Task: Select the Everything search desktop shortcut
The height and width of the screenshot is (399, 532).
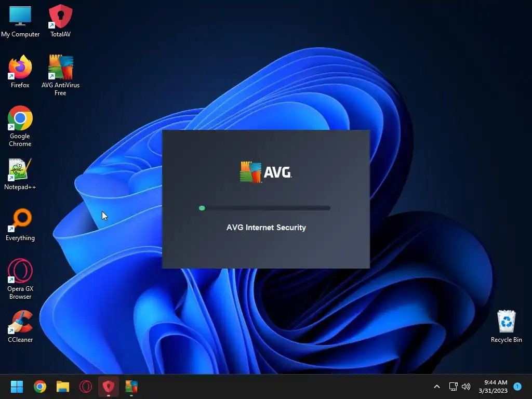Action: [x=20, y=225]
